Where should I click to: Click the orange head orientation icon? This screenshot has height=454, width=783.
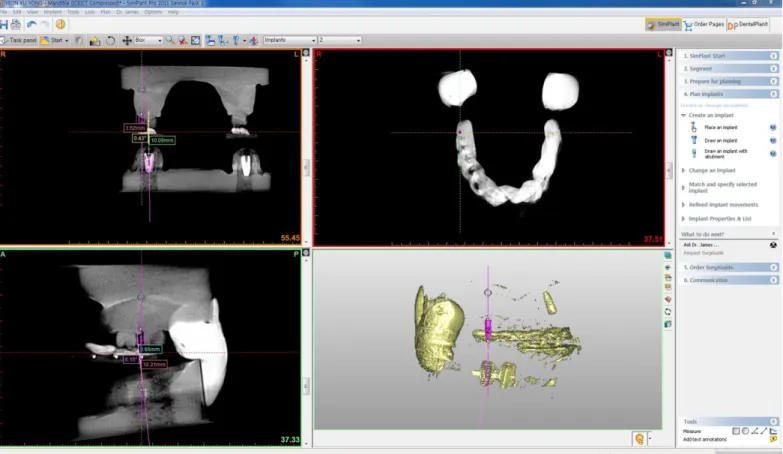click(639, 439)
